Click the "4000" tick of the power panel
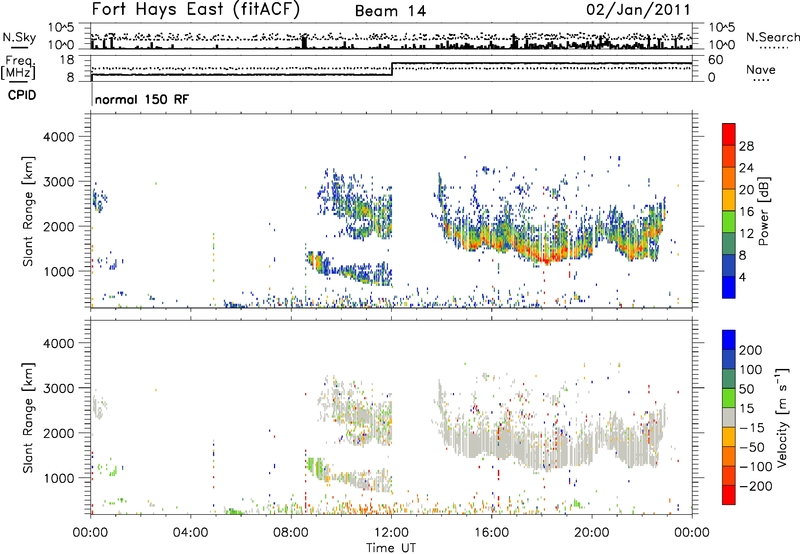 click(x=58, y=137)
